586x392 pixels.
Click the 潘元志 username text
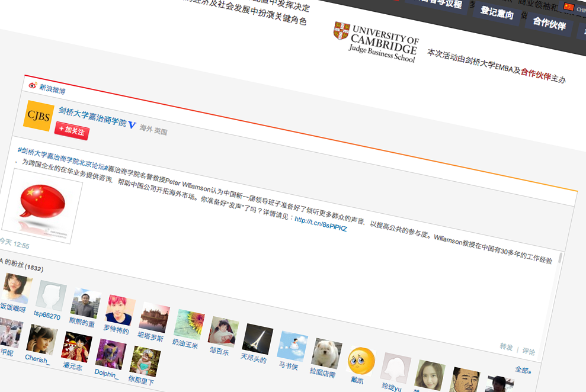72,366
